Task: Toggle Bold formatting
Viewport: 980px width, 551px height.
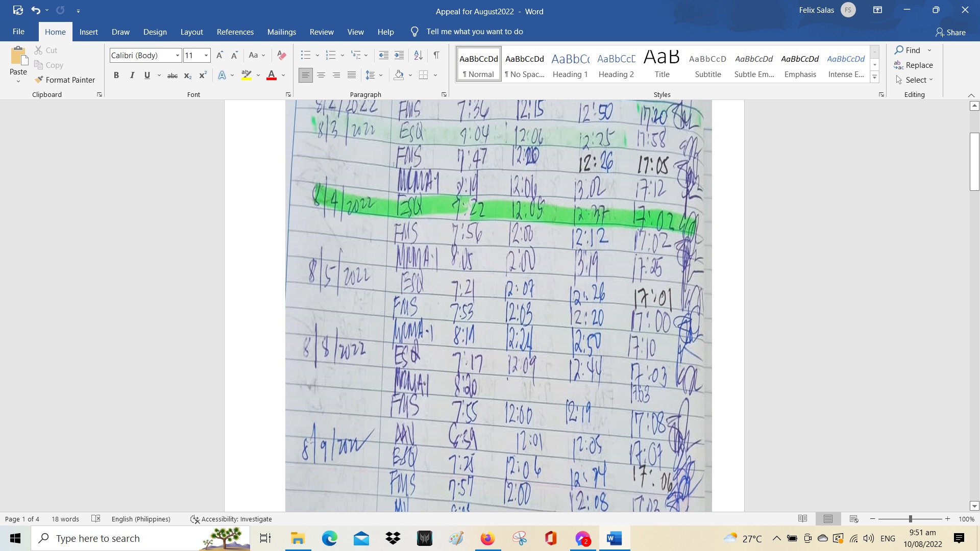Action: (116, 76)
